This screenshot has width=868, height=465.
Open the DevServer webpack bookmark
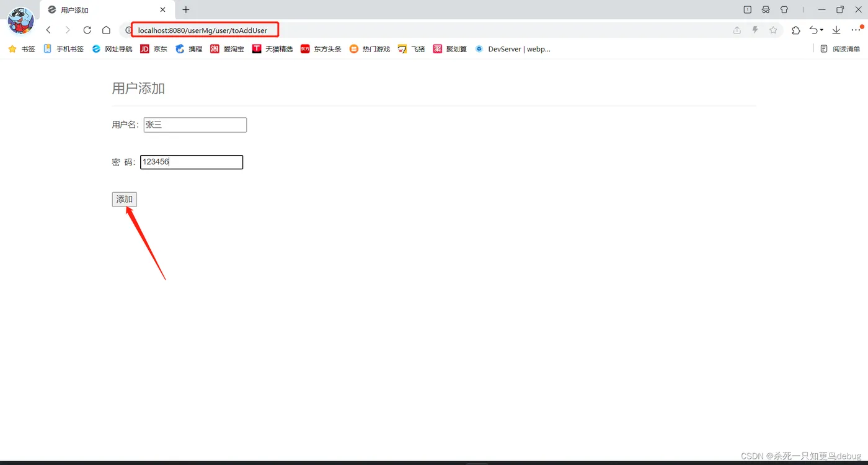[513, 49]
